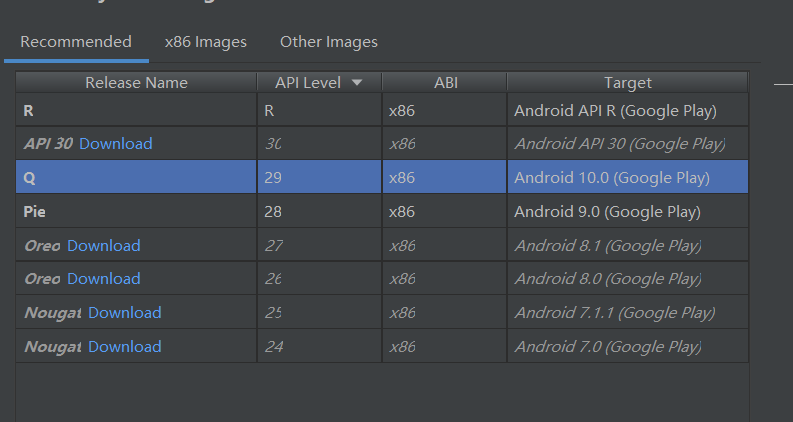793x422 pixels.
Task: Toggle the API Level sort arrow
Action: click(357, 82)
